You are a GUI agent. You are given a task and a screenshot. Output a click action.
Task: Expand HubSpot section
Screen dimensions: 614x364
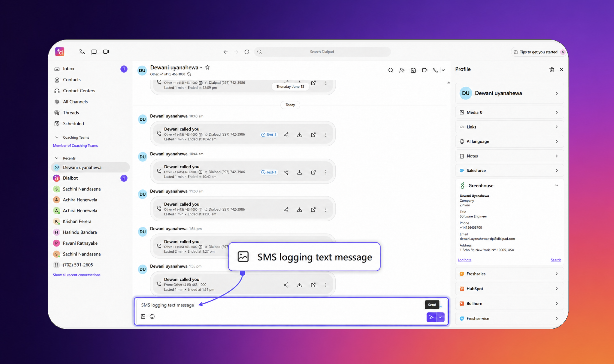click(509, 289)
